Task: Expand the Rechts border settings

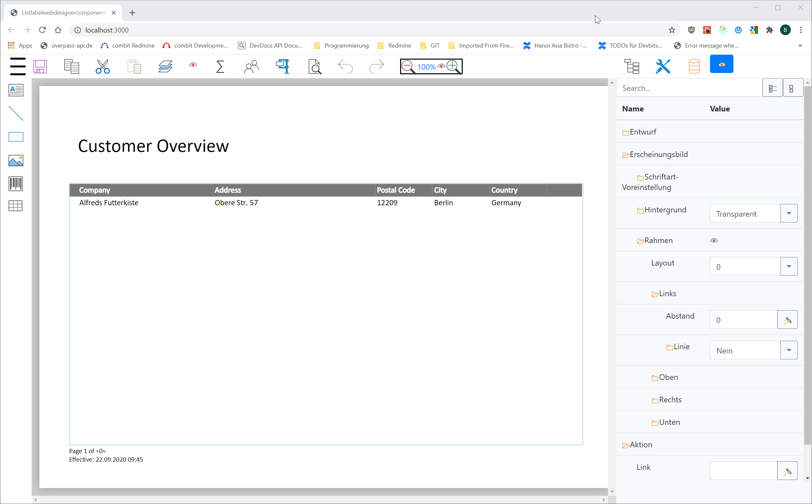Action: pyautogui.click(x=655, y=399)
